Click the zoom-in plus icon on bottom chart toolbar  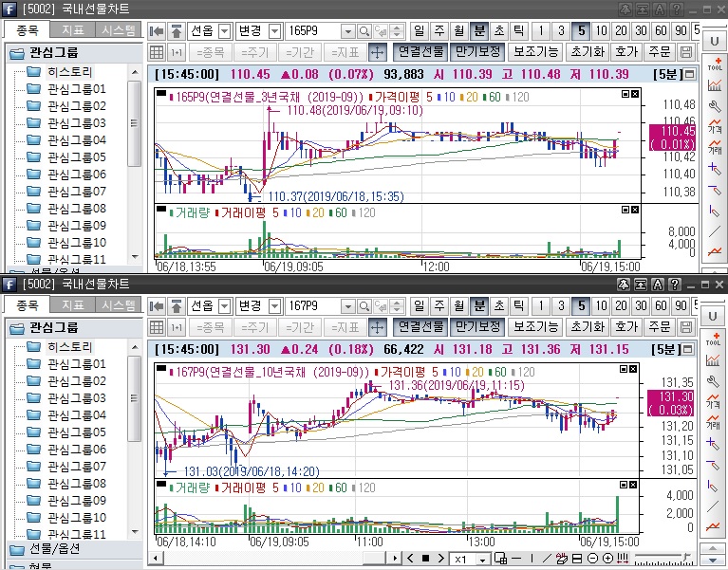[x=607, y=559]
